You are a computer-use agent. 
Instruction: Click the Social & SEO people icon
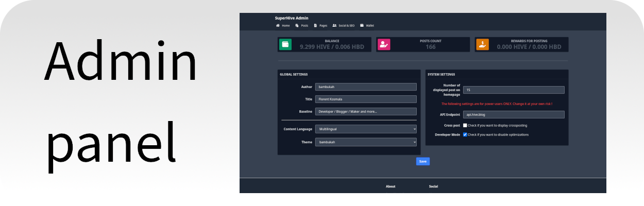pyautogui.click(x=334, y=25)
